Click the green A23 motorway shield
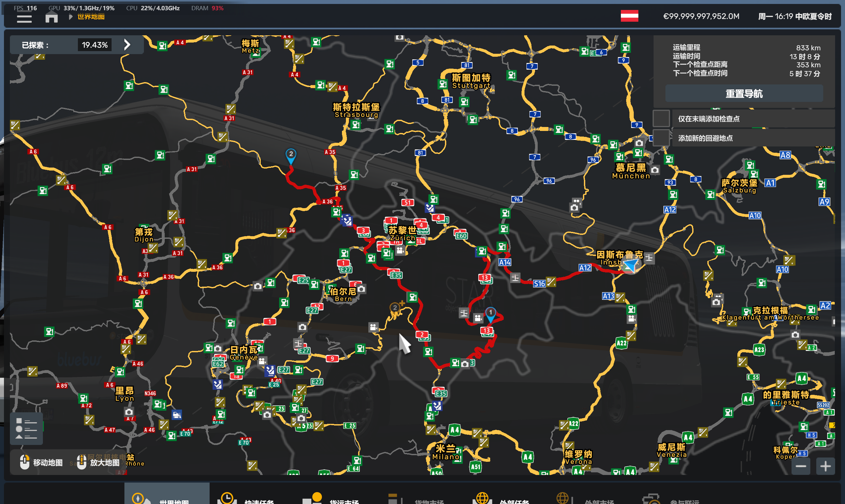Viewport: 845px width, 504px height. 759,350
